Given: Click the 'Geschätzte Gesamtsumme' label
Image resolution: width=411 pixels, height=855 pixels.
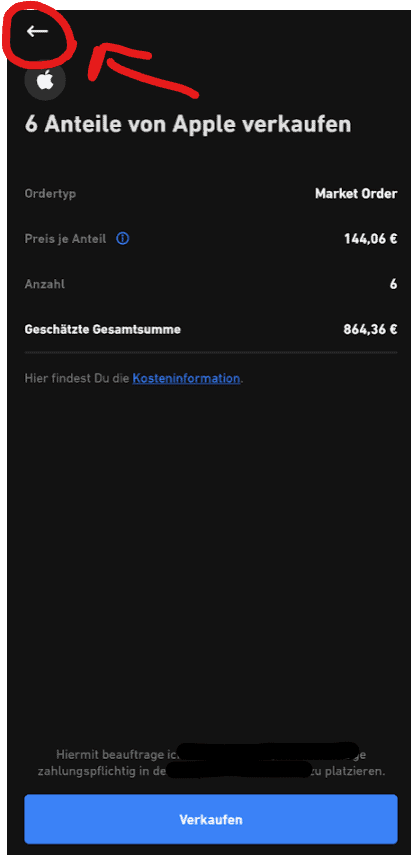Looking at the screenshot, I should pyautogui.click(x=102, y=330).
